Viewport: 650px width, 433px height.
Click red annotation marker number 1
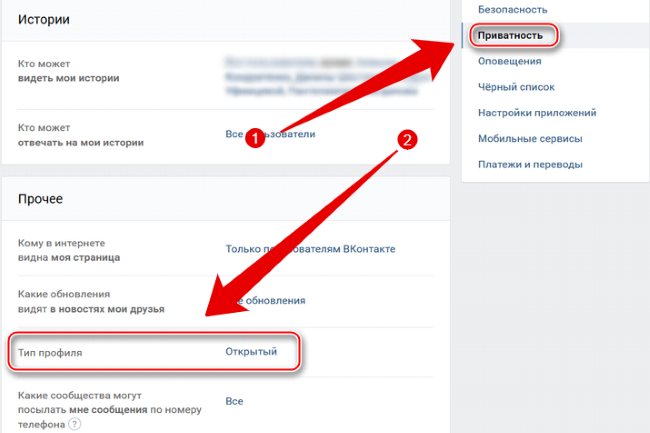(255, 137)
